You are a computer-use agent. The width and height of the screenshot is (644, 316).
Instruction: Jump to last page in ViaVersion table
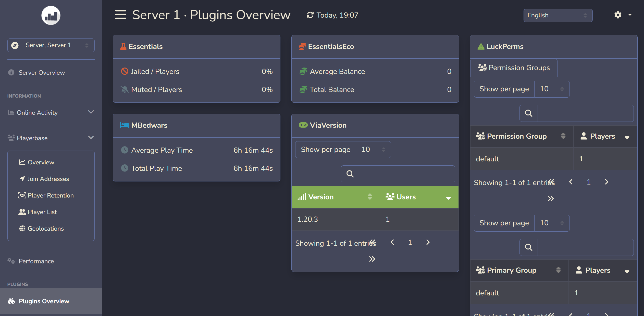pyautogui.click(x=372, y=259)
